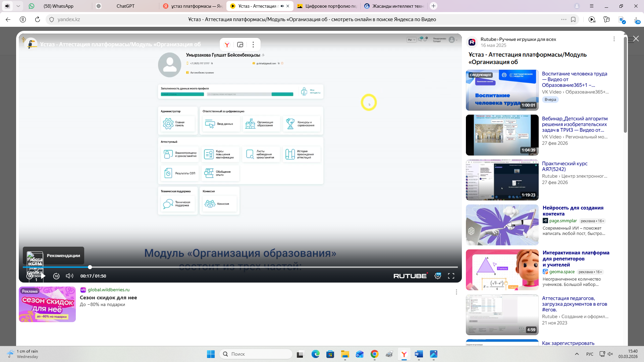
Task: Open video quality settings gear
Action: click(438, 276)
